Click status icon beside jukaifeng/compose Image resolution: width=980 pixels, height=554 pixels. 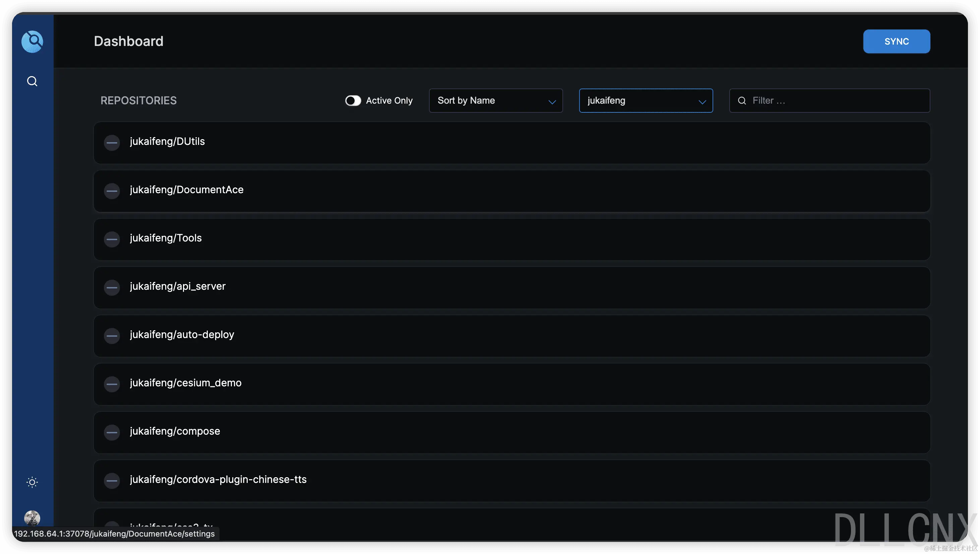click(112, 432)
